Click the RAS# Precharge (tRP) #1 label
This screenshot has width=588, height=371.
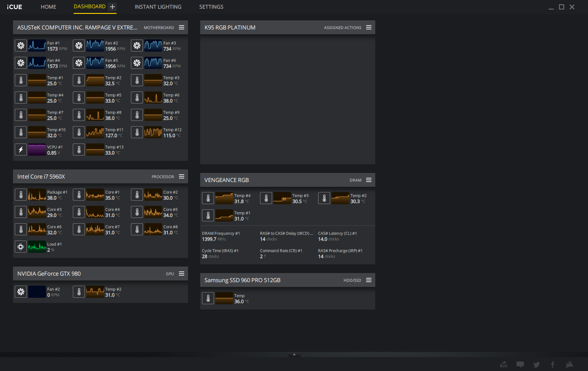tap(340, 251)
